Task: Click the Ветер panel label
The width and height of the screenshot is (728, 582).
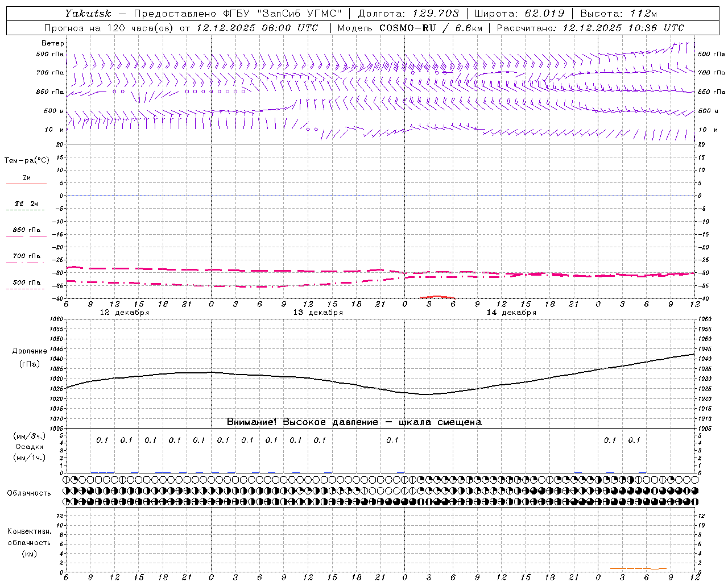Action: pyautogui.click(x=53, y=43)
